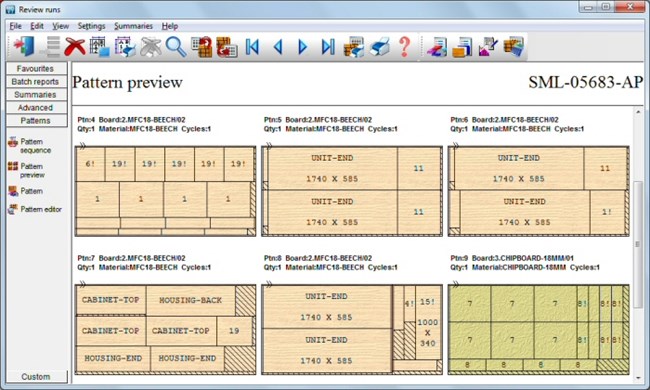Click the document with coloured swoosh icon
This screenshot has width=650, height=390.
pos(437,46)
